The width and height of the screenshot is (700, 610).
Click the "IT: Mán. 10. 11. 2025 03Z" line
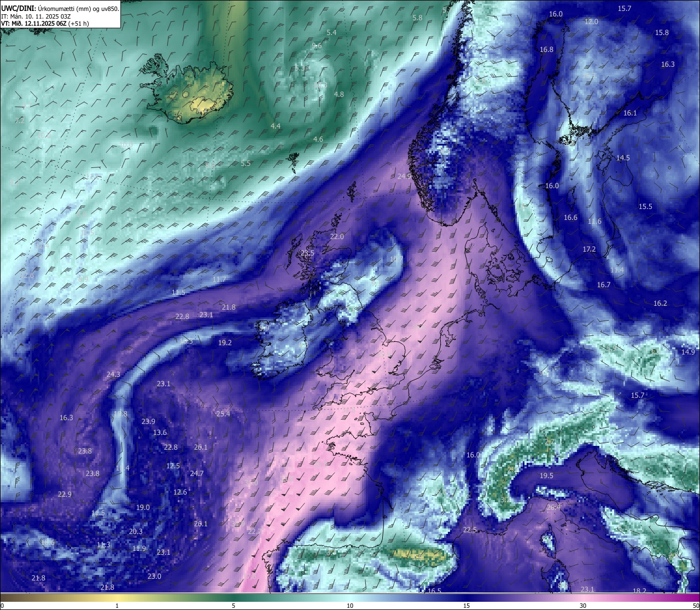[36, 16]
